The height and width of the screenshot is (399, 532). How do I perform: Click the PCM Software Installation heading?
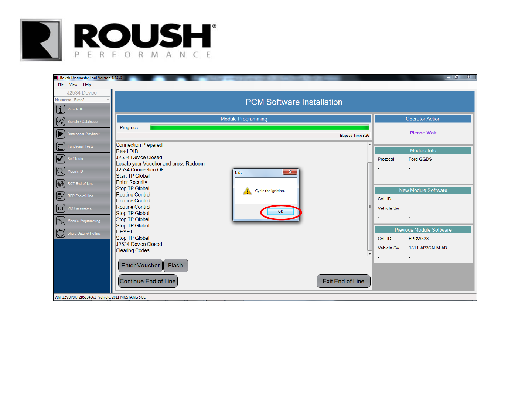pos(294,102)
